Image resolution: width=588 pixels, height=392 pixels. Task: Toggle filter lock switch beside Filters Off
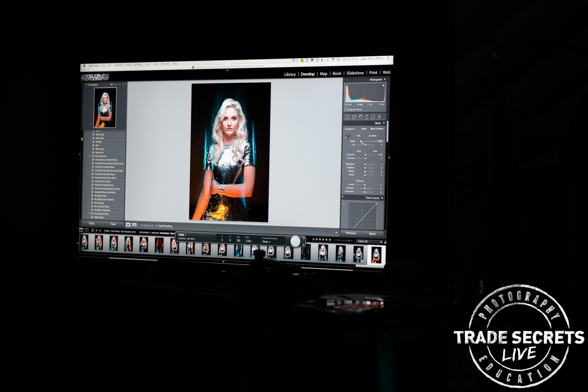tap(385, 242)
